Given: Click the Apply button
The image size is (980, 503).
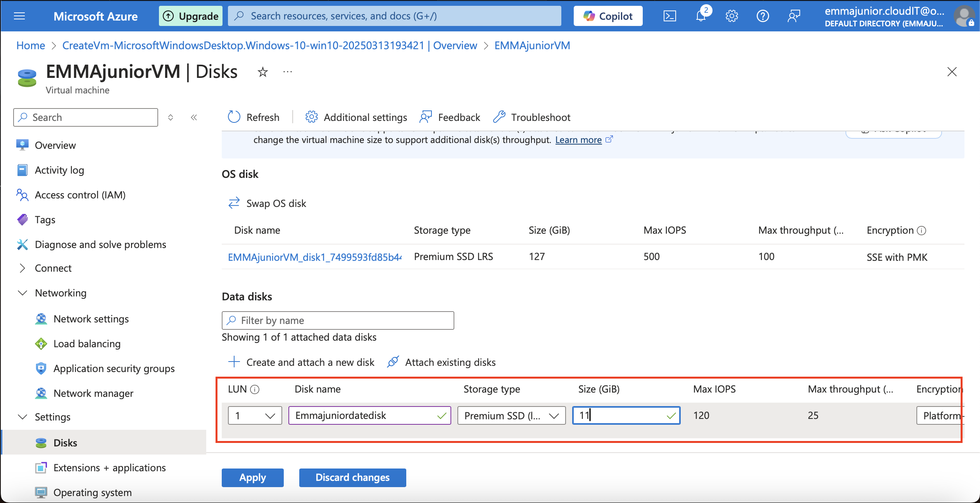Looking at the screenshot, I should [252, 477].
